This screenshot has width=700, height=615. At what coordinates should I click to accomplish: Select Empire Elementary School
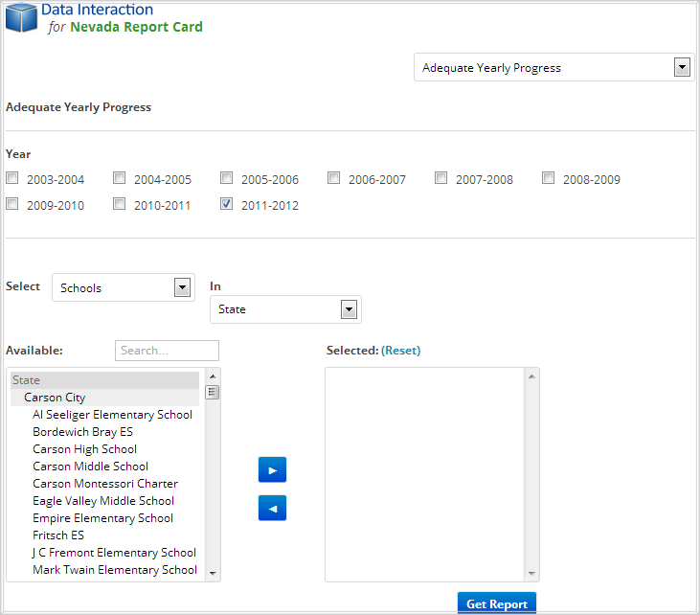click(102, 518)
